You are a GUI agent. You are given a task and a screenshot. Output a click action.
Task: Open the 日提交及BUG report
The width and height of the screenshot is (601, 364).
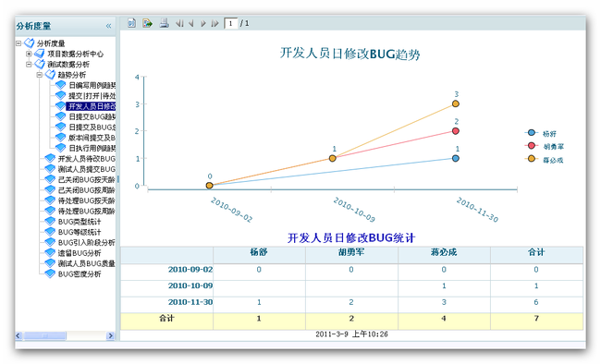92,127
